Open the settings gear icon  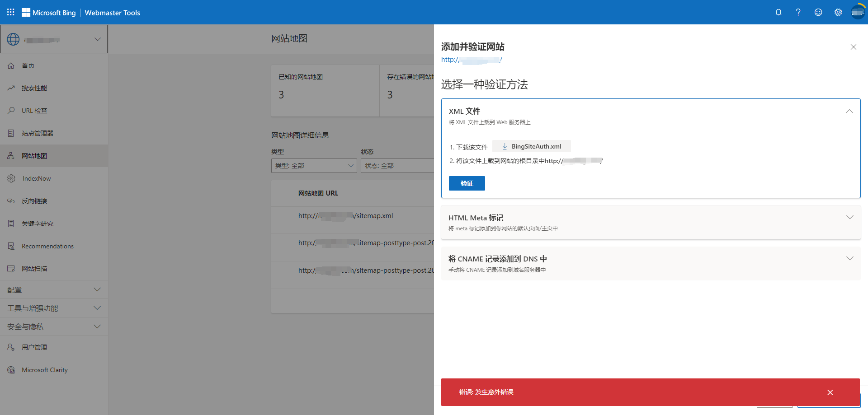tap(838, 12)
